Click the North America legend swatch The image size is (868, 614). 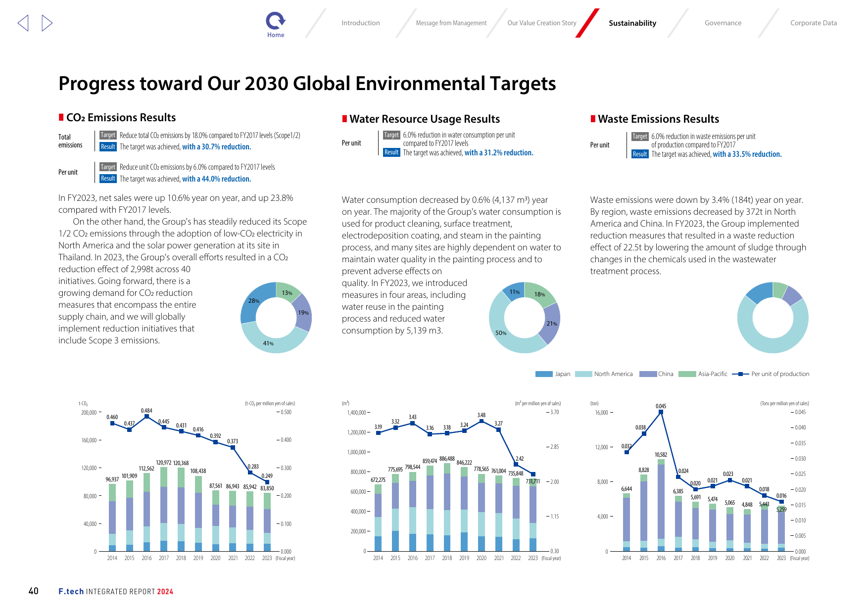point(583,374)
